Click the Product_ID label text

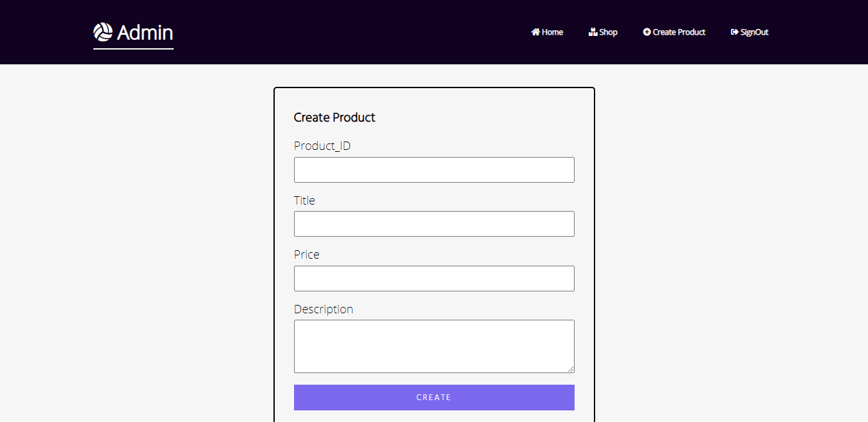pyautogui.click(x=322, y=145)
